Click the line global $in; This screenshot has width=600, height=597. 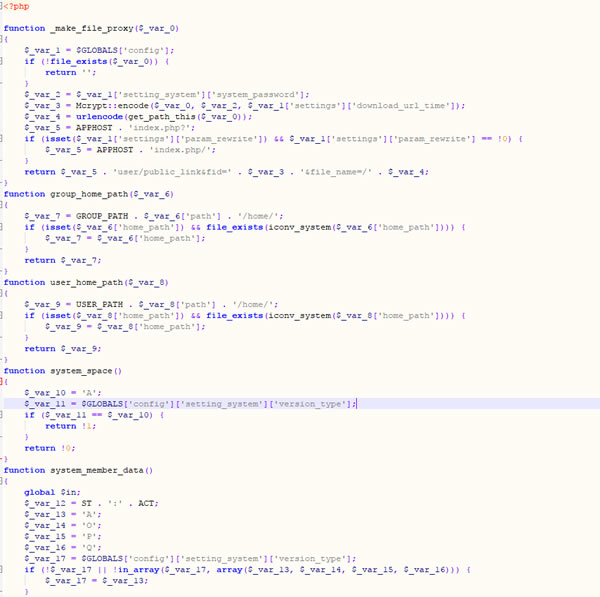pos(52,492)
